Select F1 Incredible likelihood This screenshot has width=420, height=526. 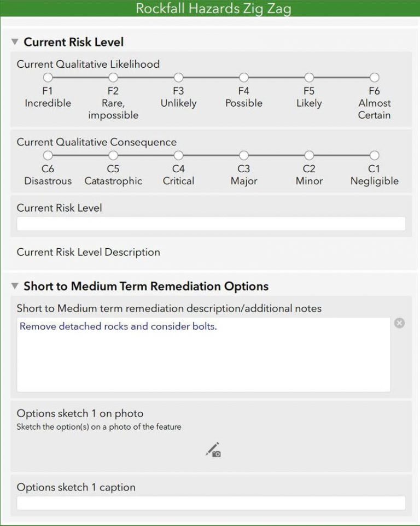[48, 78]
